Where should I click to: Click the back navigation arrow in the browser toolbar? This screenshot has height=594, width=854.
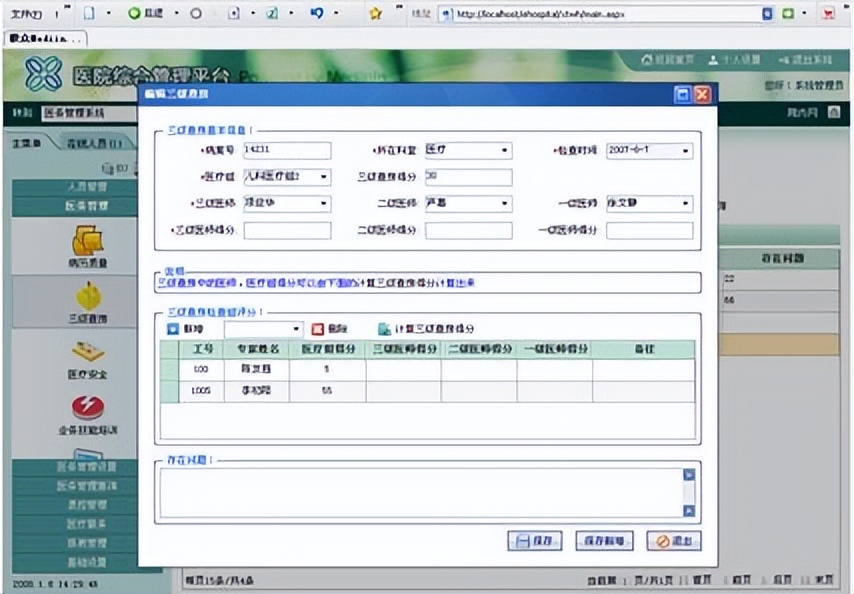click(317, 15)
